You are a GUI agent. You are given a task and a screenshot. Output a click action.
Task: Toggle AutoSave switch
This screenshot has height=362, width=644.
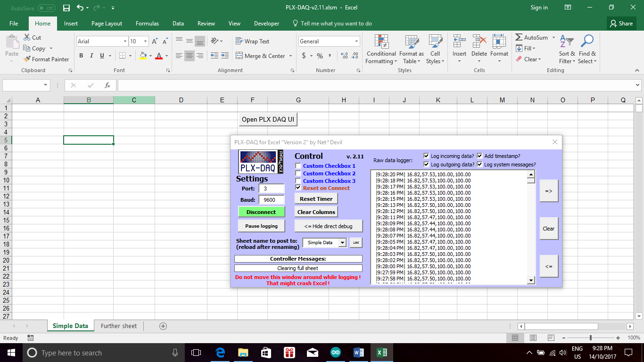click(x=47, y=8)
